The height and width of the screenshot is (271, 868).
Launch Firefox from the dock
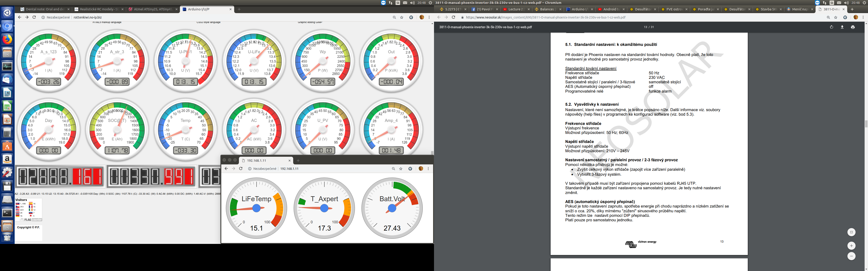click(7, 39)
